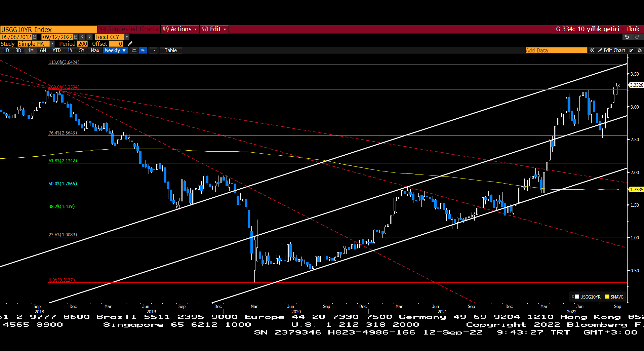Open the Weekly periodicity dropdown
The image size is (644, 351).
pos(116,50)
